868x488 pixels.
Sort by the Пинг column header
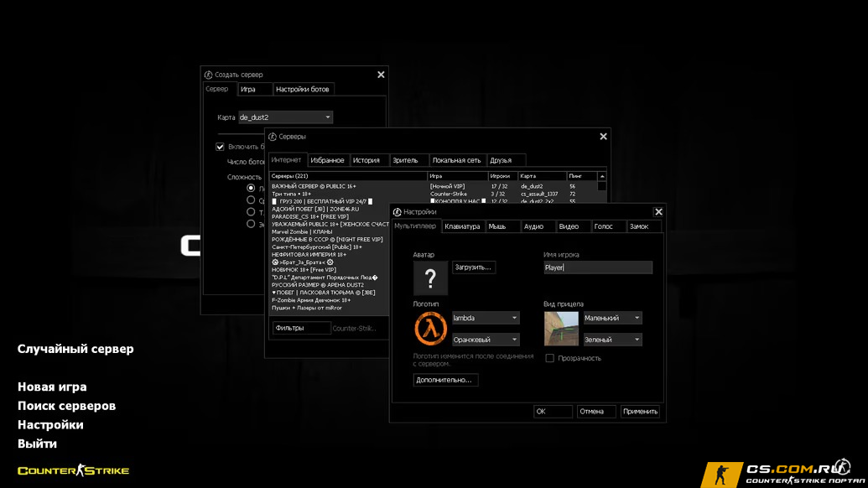pyautogui.click(x=582, y=176)
